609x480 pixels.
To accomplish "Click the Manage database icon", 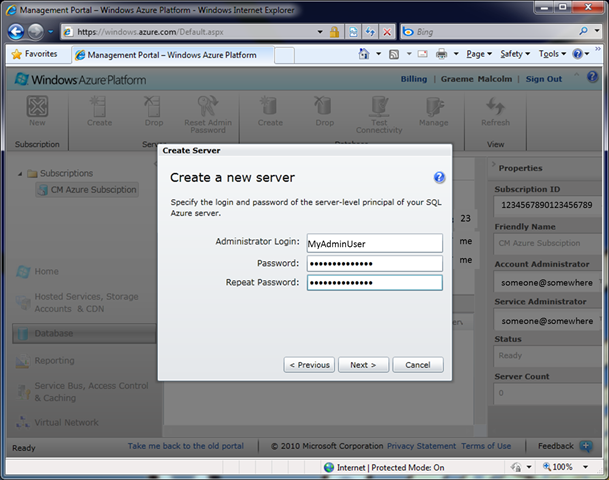I will [x=434, y=106].
